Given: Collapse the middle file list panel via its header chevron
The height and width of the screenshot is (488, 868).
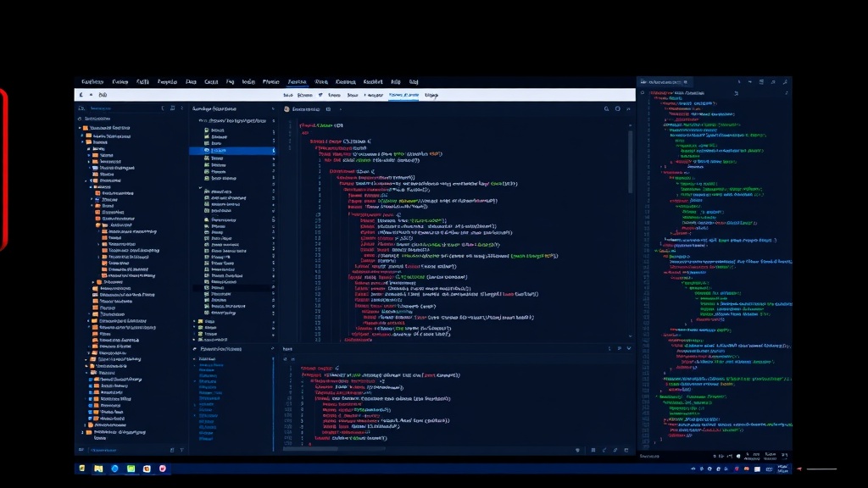Looking at the screenshot, I should [x=272, y=109].
